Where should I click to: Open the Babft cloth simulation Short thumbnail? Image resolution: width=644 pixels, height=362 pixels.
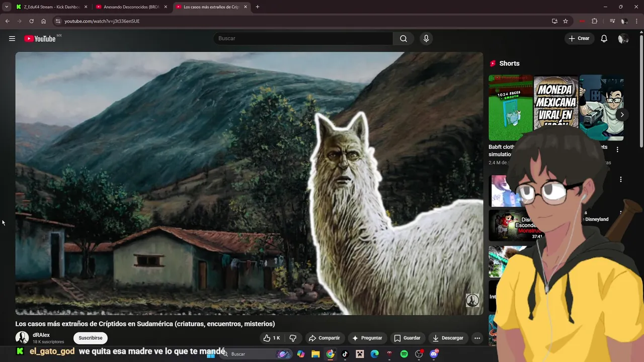click(510, 108)
